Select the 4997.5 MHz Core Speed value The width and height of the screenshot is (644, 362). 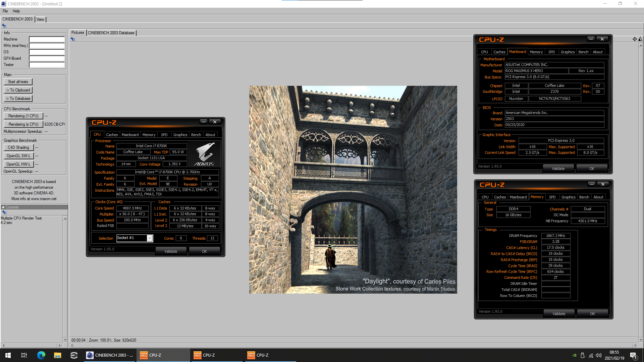132,208
